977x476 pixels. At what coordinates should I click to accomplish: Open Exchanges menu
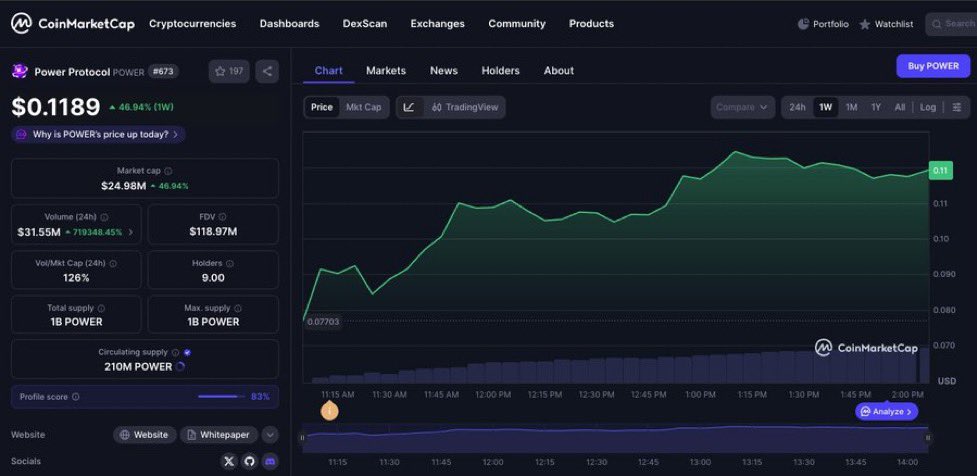pos(437,24)
